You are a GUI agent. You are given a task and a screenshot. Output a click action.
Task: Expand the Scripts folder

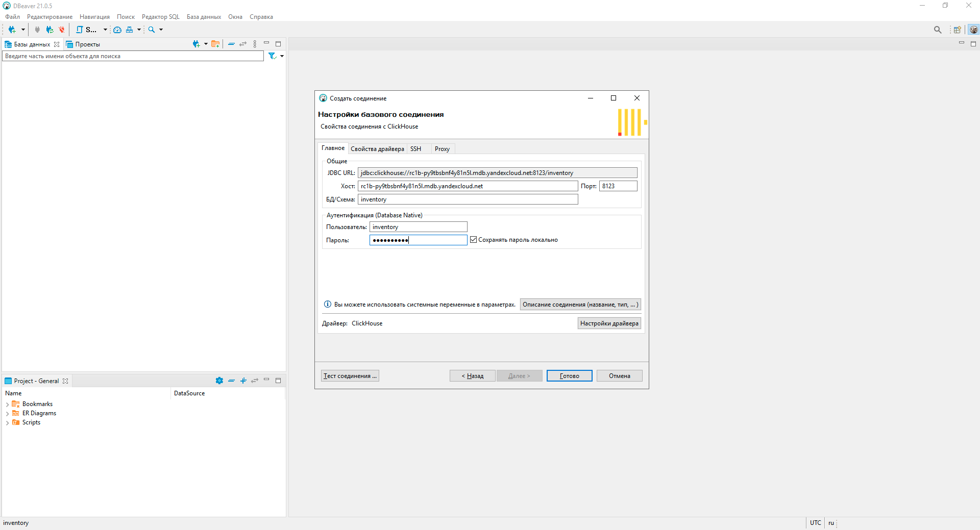coord(7,423)
